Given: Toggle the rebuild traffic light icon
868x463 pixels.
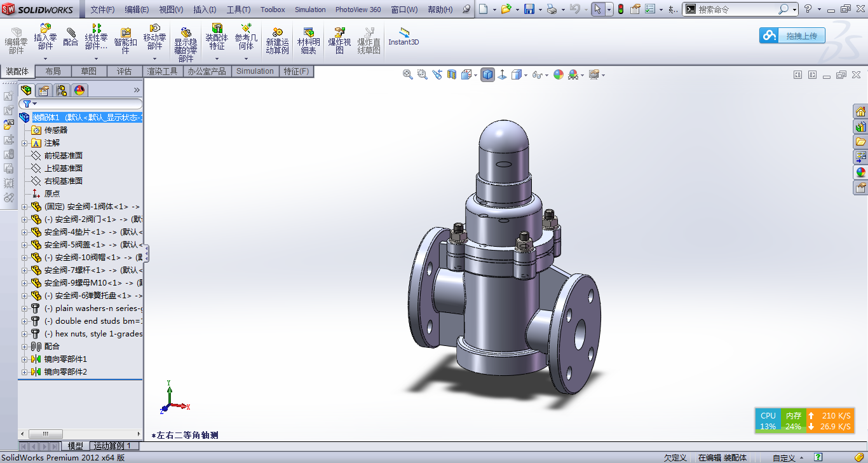Looking at the screenshot, I should [x=620, y=9].
